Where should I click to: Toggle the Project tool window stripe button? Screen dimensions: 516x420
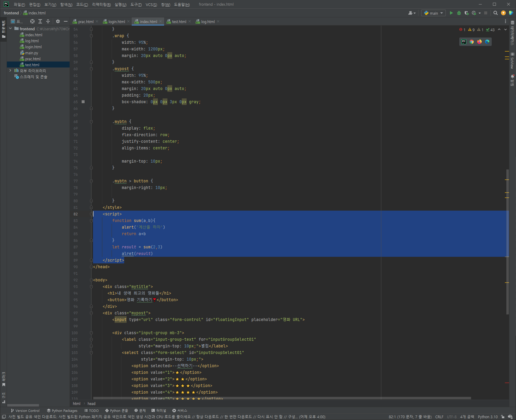4,29
